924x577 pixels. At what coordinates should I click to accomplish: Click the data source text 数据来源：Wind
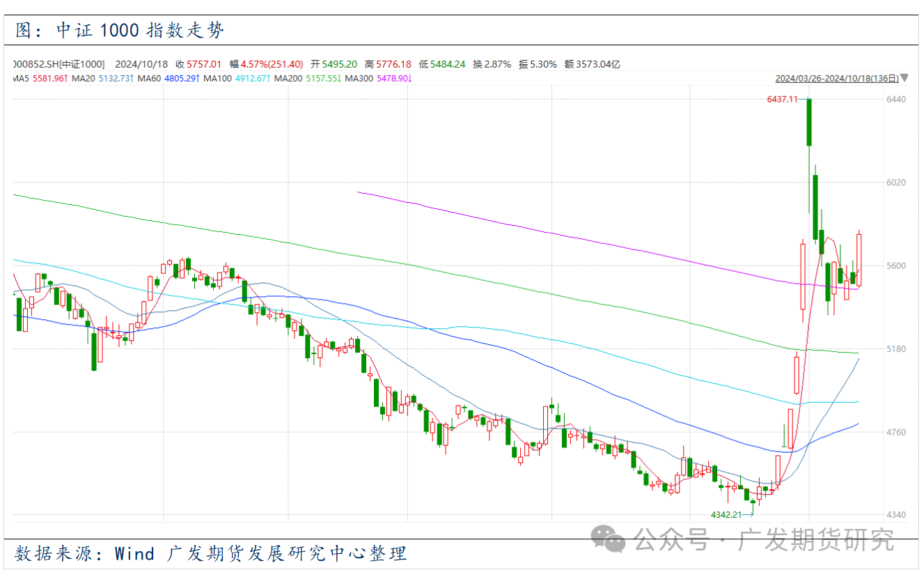pyautogui.click(x=85, y=554)
